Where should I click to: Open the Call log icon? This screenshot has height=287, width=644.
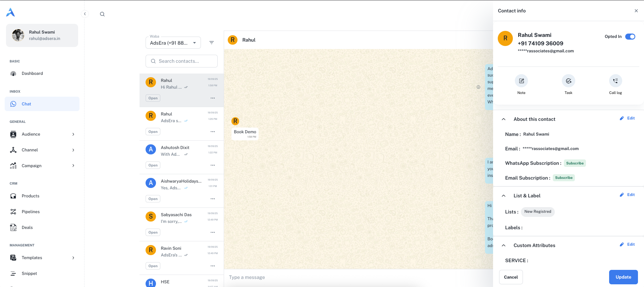point(615,81)
